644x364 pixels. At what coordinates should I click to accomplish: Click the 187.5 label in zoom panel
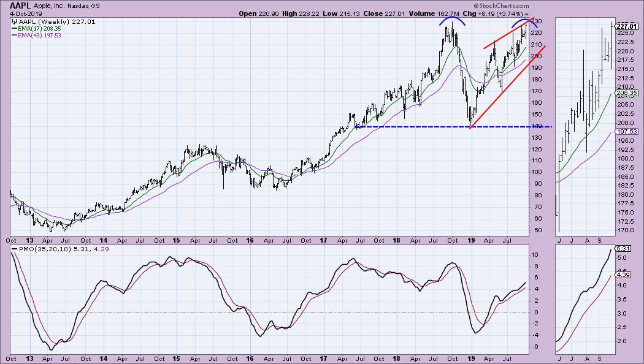626,168
